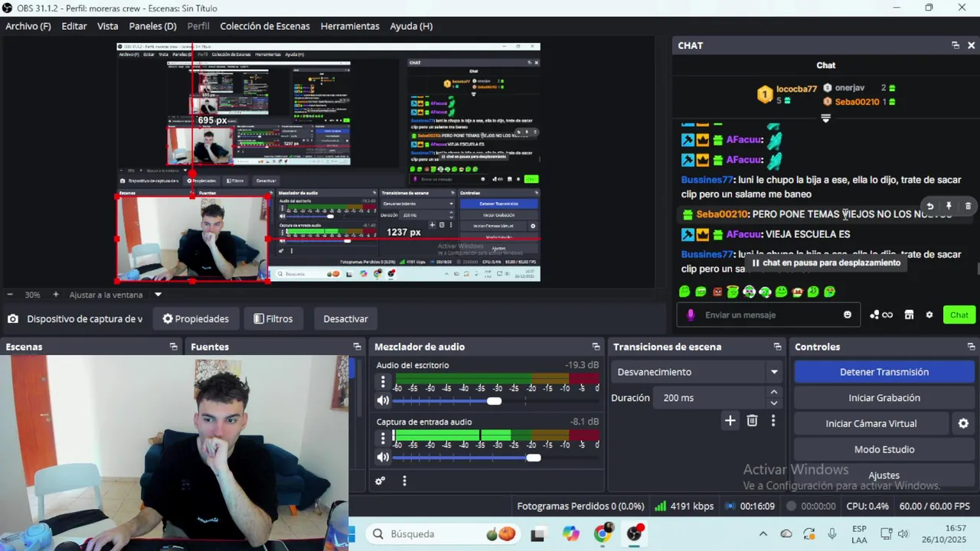Image resolution: width=980 pixels, height=551 pixels.
Task: Pop out the Escenas dock panel
Action: point(174,347)
